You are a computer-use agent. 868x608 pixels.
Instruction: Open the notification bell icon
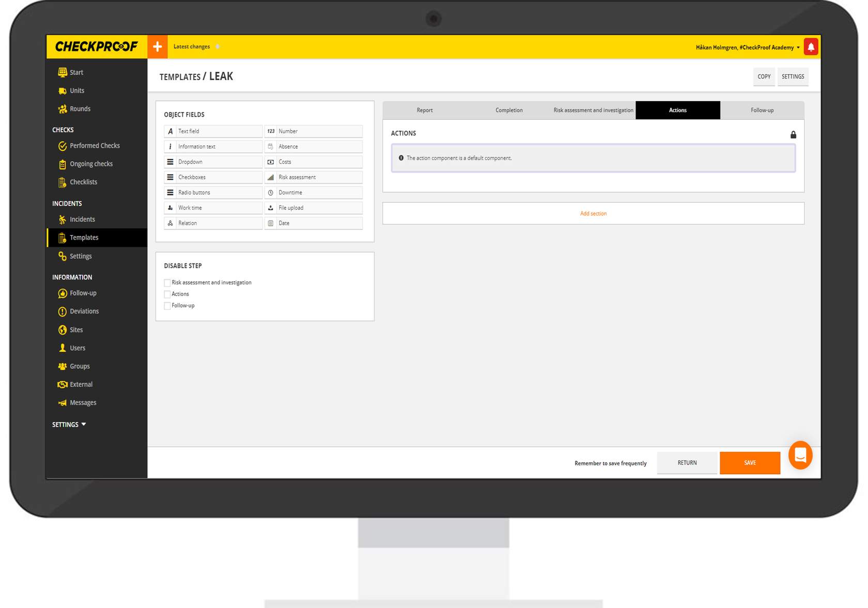click(811, 47)
